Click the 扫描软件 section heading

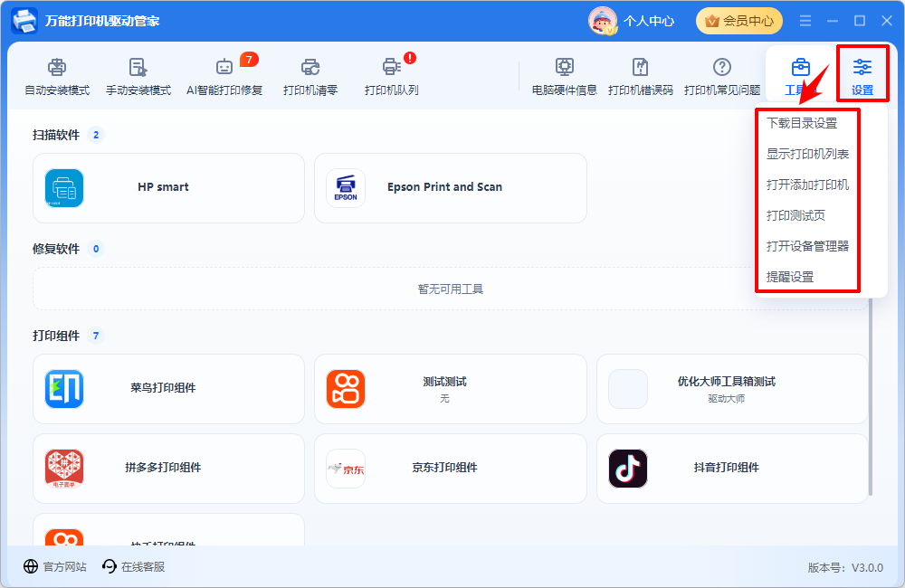click(56, 135)
